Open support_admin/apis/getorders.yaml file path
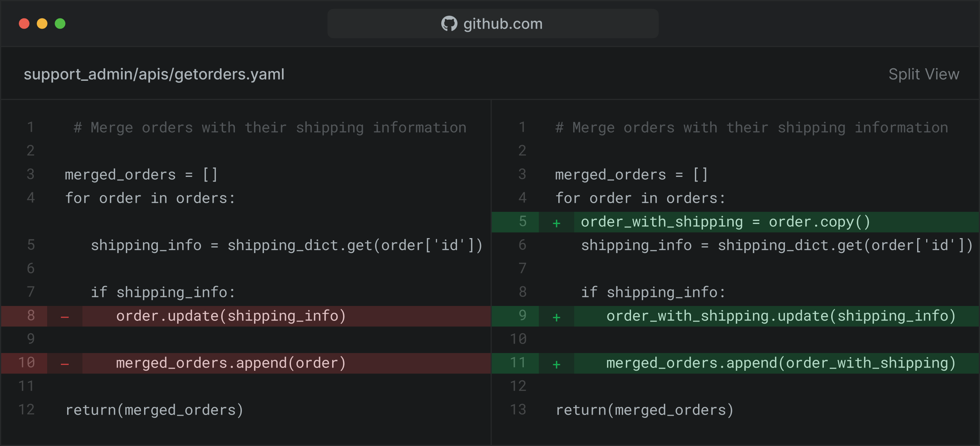 154,74
